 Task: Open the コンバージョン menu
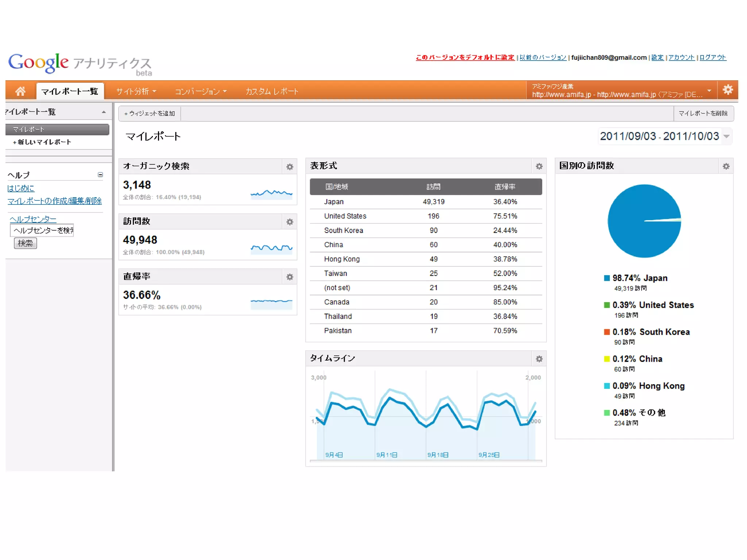pyautogui.click(x=201, y=91)
